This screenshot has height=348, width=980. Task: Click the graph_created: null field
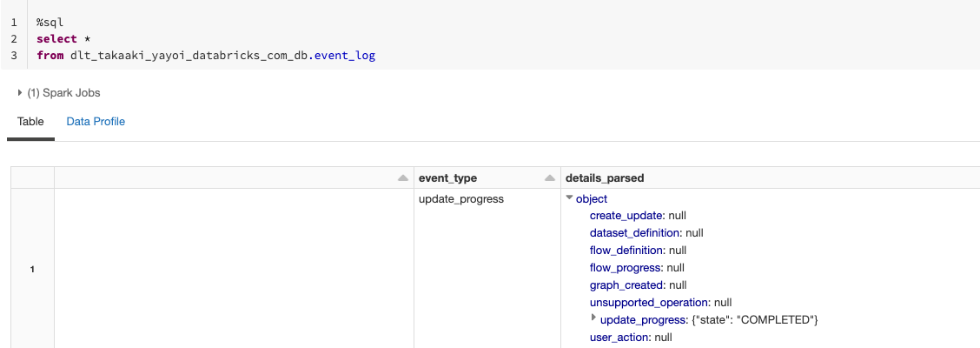click(638, 285)
